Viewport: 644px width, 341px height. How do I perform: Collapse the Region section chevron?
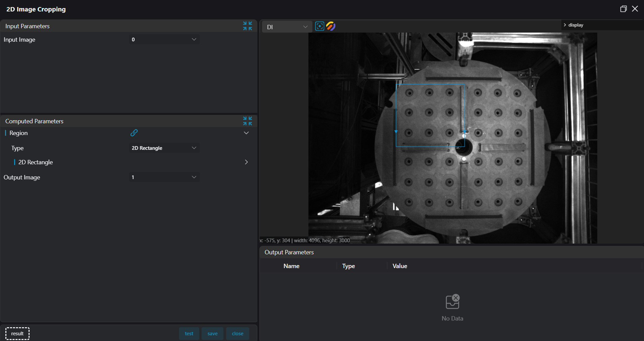coord(246,133)
